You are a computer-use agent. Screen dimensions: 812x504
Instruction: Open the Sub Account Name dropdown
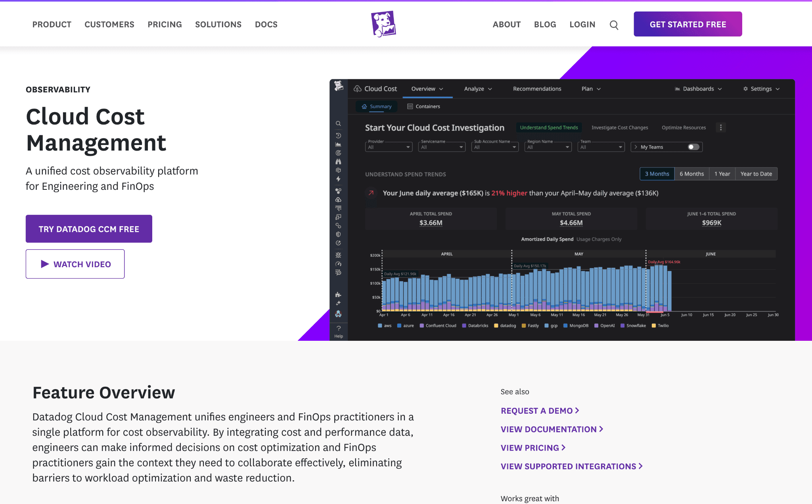pos(495,147)
